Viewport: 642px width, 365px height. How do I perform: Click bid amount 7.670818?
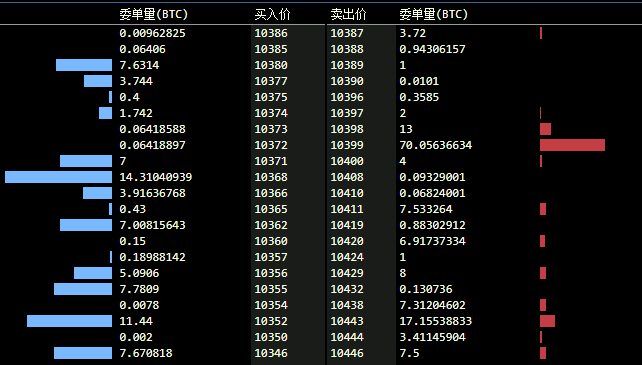[x=146, y=353]
